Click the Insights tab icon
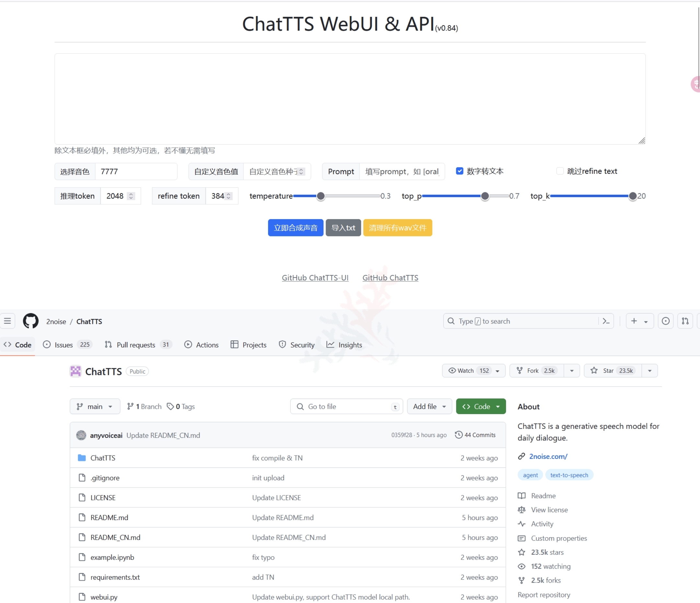The height and width of the screenshot is (603, 700). tap(330, 345)
